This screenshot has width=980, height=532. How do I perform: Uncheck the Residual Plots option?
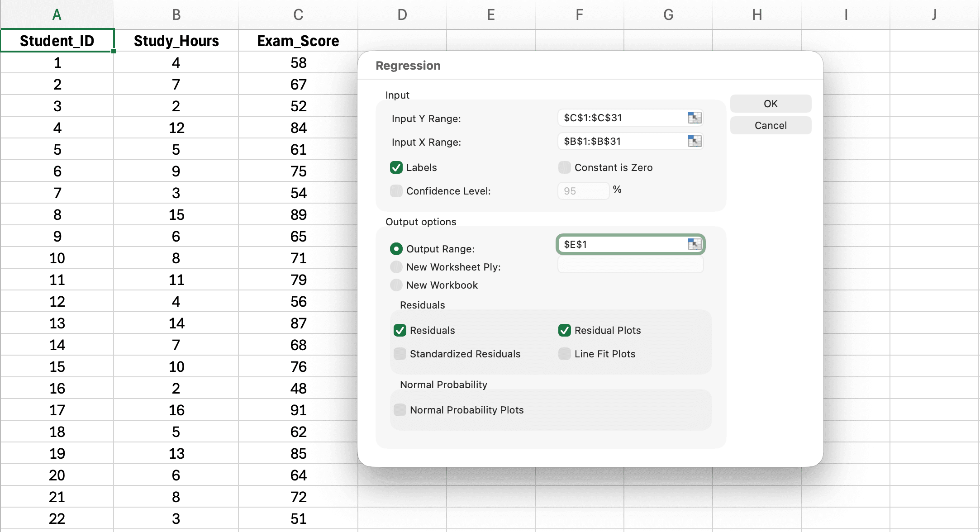pyautogui.click(x=564, y=330)
